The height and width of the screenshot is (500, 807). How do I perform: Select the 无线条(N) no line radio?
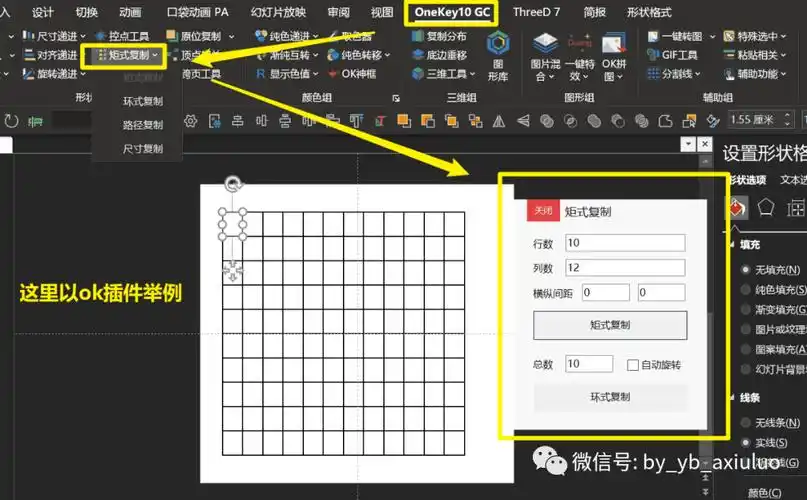pos(745,423)
